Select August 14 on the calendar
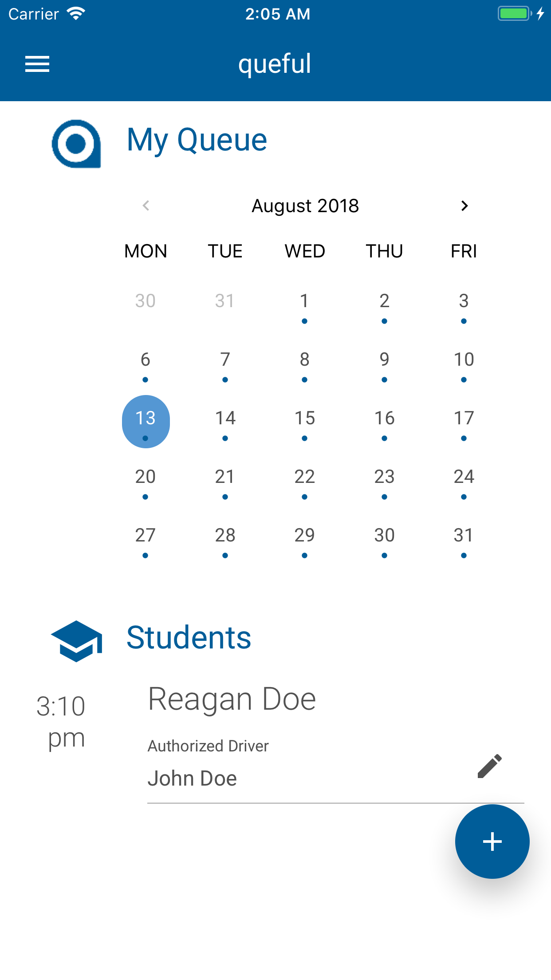This screenshot has width=551, height=980. (x=225, y=421)
